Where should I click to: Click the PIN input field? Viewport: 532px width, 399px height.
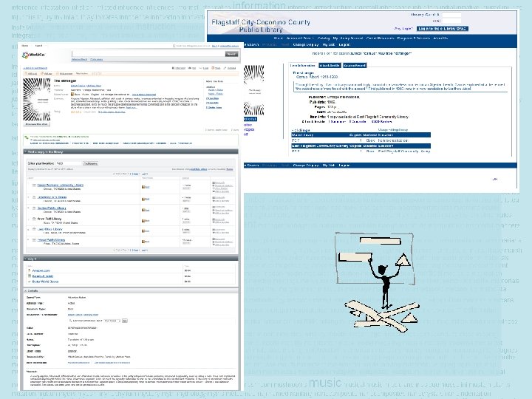(451, 21)
